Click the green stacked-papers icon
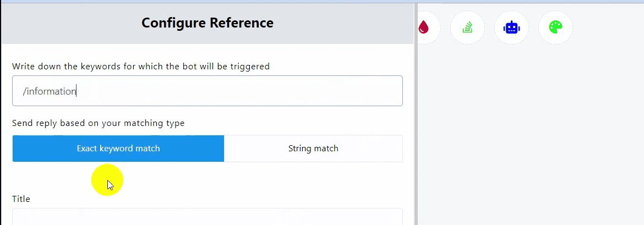Screen dimensions: 644x225 (x=467, y=27)
